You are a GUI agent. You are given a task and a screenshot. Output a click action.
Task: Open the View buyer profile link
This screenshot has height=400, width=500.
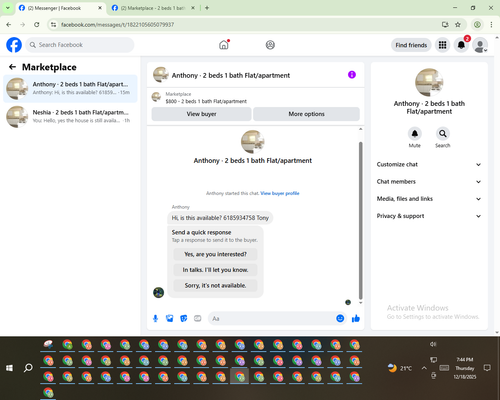click(280, 193)
